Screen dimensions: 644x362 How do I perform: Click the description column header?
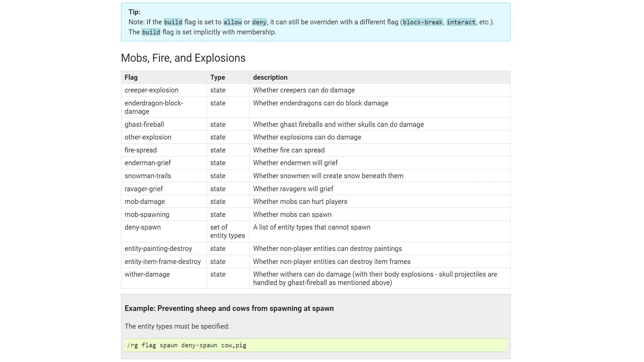click(270, 77)
